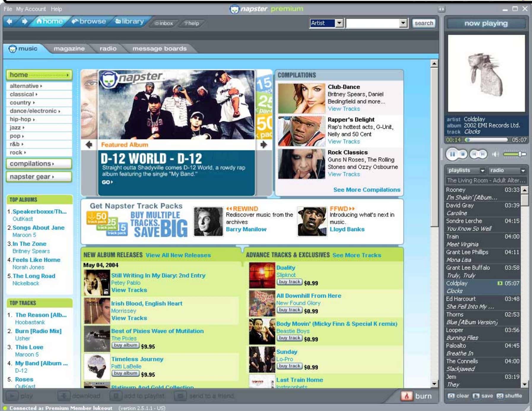Viewport: 532px width, 411px height.
Task: Open the napster gear sidebar section
Action: (x=39, y=177)
